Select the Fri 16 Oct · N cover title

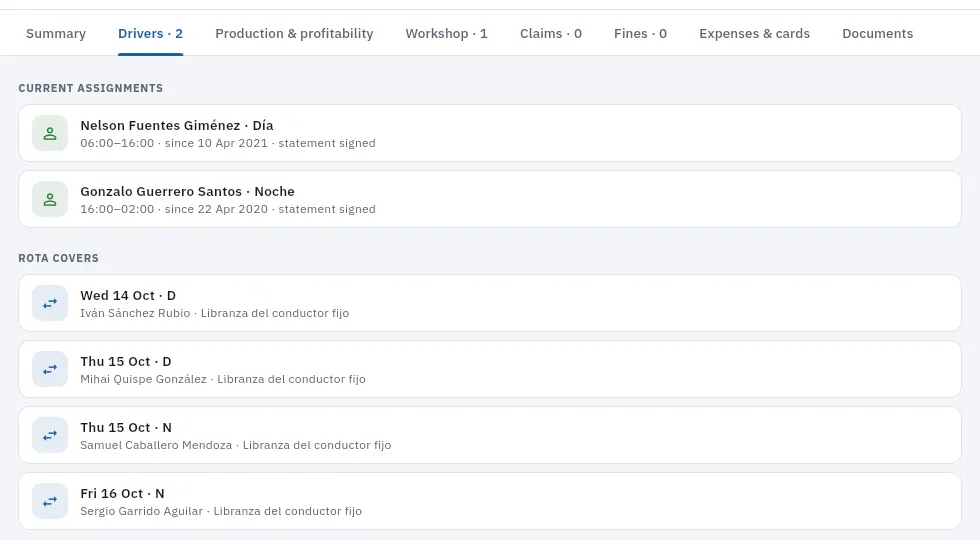point(122,494)
